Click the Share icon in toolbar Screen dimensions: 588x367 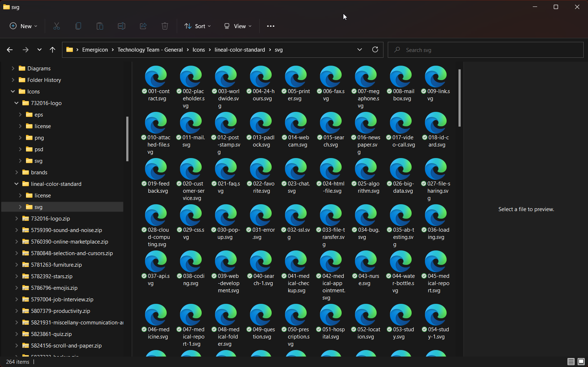pyautogui.click(x=143, y=26)
